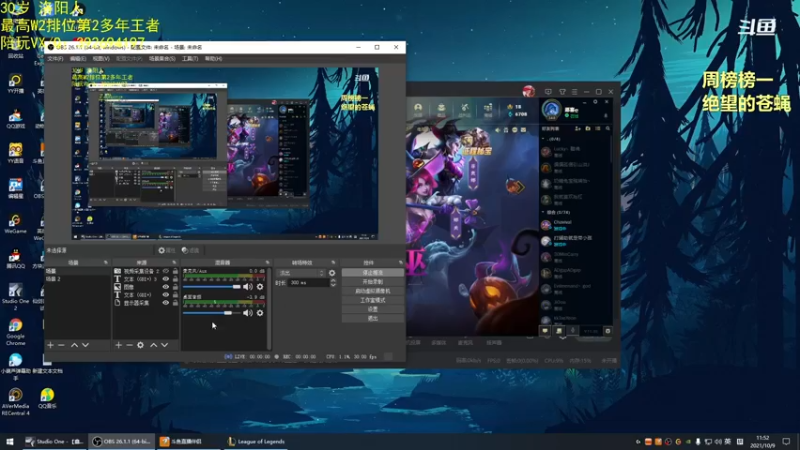
Task: Open OBS 设置 settings button
Action: tap(372, 309)
